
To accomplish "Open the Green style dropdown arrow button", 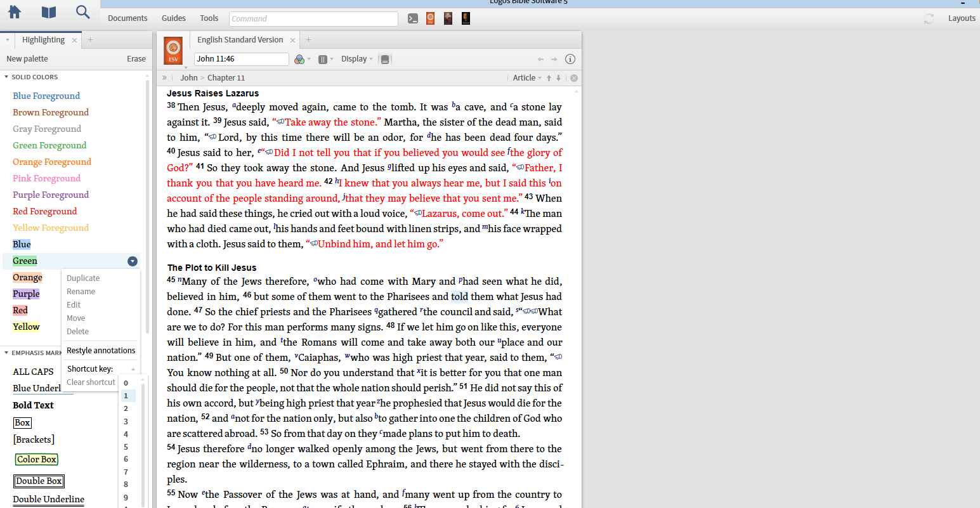I will point(133,261).
